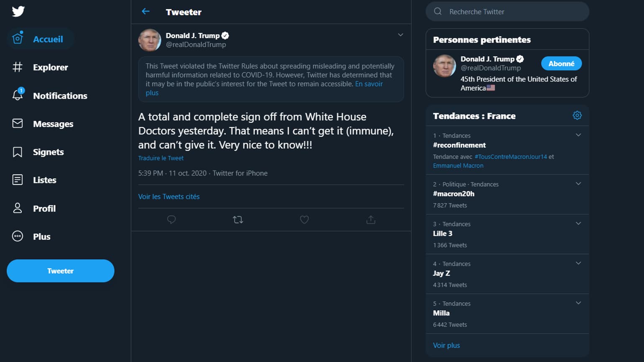Open Notifications from the sidebar
Screen dimensions: 644x362
point(60,95)
